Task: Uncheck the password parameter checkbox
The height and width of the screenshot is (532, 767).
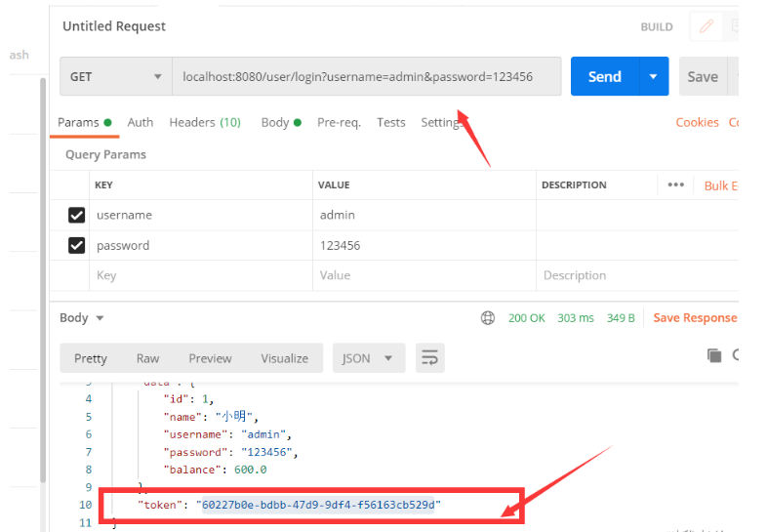Action: tap(76, 245)
